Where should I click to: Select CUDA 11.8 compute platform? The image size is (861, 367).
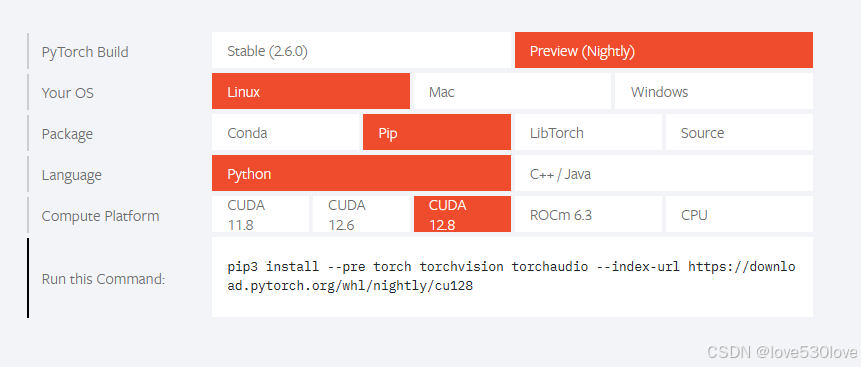pos(260,214)
